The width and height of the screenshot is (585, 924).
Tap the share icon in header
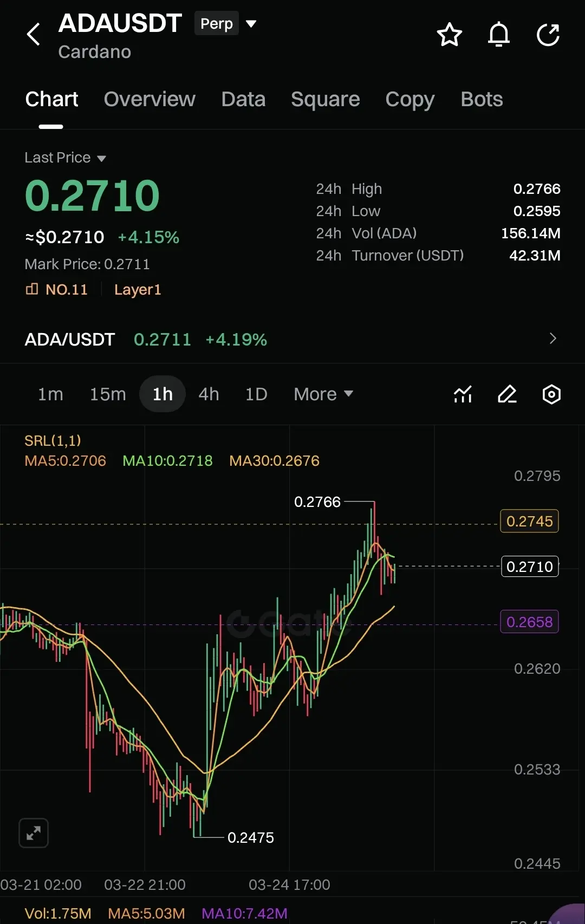coord(548,35)
